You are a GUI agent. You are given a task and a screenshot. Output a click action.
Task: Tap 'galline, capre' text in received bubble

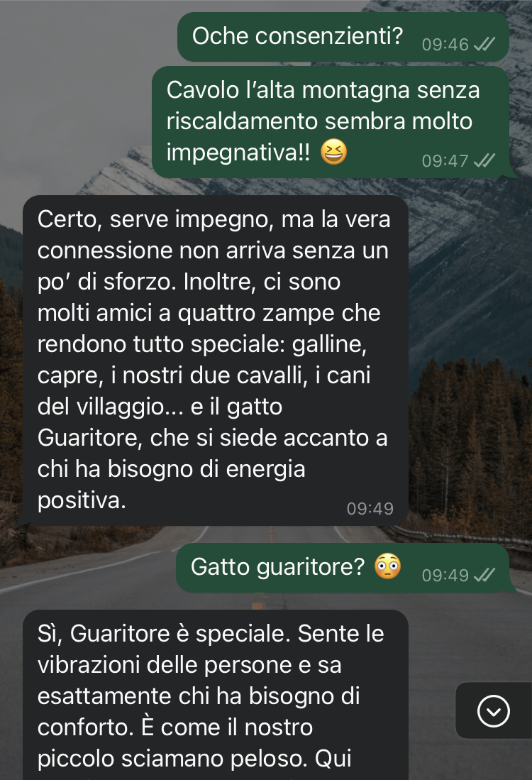point(202,360)
